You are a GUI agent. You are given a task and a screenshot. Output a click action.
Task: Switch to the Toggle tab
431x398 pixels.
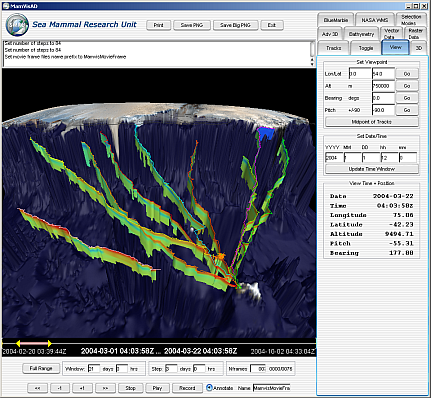click(366, 48)
